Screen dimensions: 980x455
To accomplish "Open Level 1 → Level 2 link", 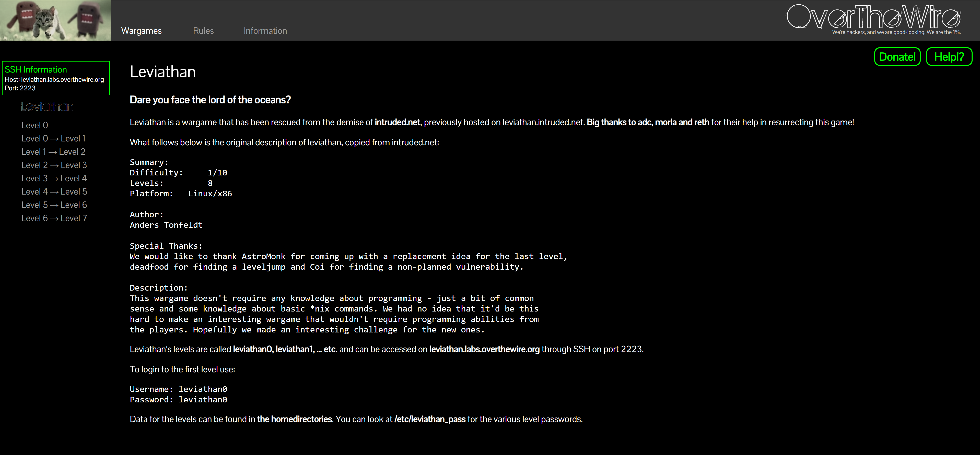I will (53, 152).
